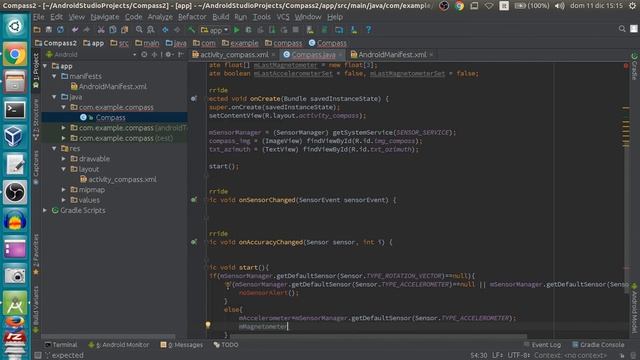Open the Android Monitor tool window
The width and height of the screenshot is (640, 360).
[119, 345]
